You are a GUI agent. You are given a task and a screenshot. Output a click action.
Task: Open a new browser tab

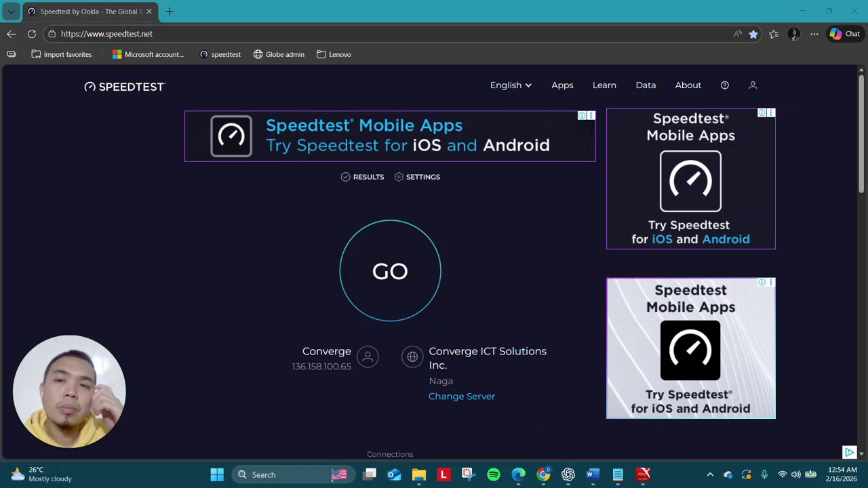click(x=170, y=12)
